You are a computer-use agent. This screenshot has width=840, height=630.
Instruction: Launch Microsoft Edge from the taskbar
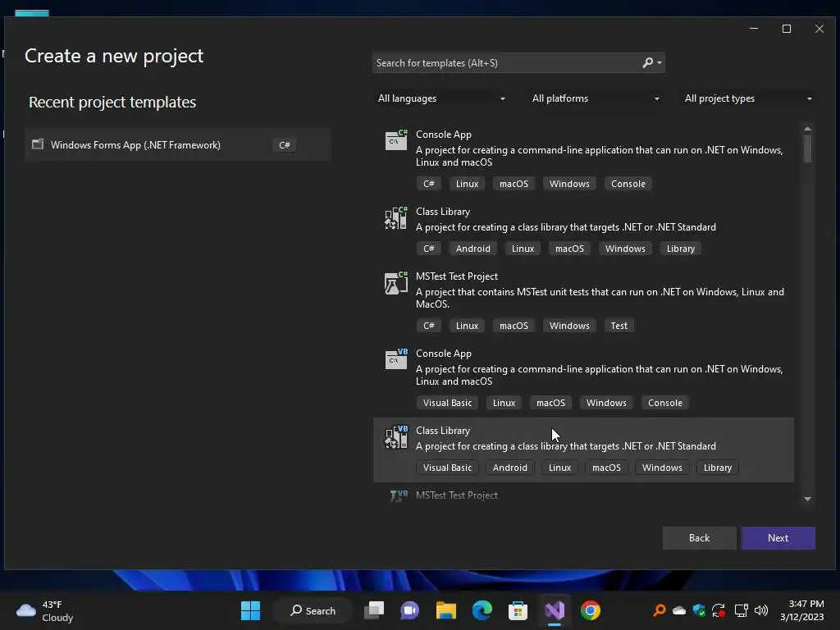coord(482,610)
